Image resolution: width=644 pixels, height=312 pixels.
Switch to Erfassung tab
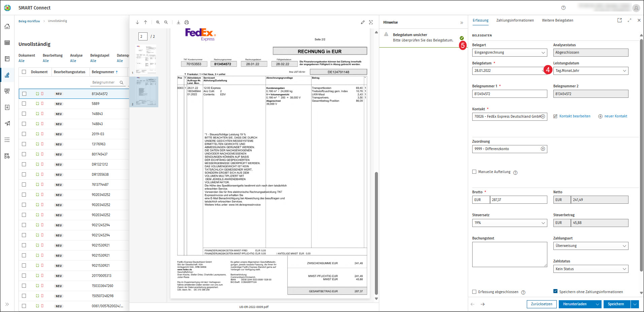tap(480, 21)
